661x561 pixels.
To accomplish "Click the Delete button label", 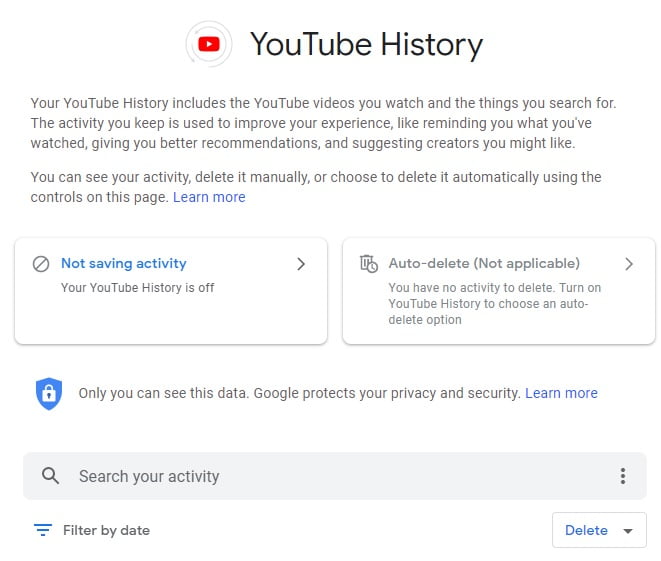I will (586, 530).
